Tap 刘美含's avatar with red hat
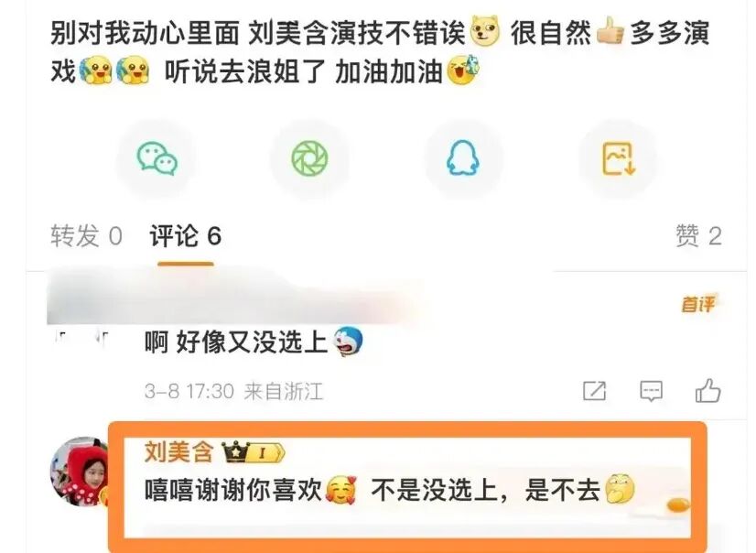This screenshot has width=756, height=553. tap(80, 472)
